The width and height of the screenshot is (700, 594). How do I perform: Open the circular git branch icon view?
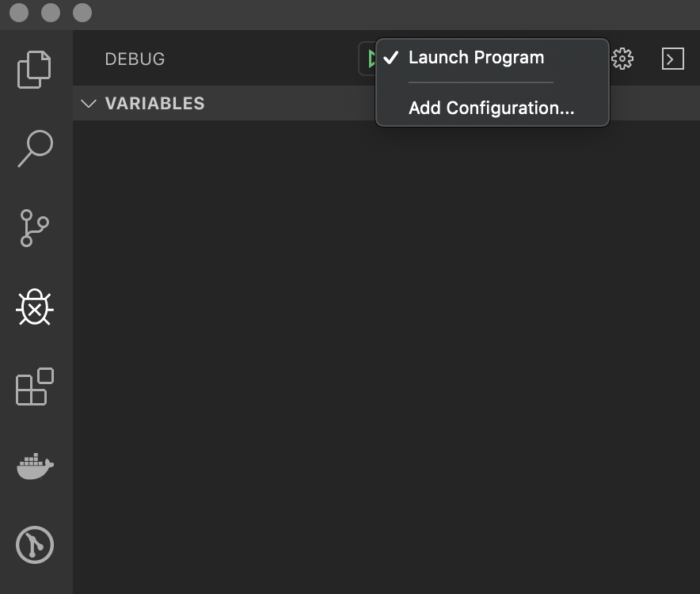click(x=35, y=545)
